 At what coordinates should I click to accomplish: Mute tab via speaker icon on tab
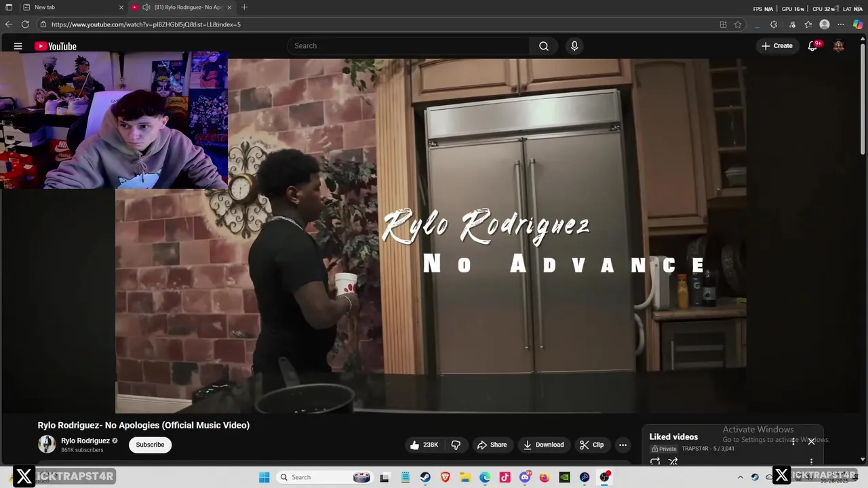tap(146, 7)
